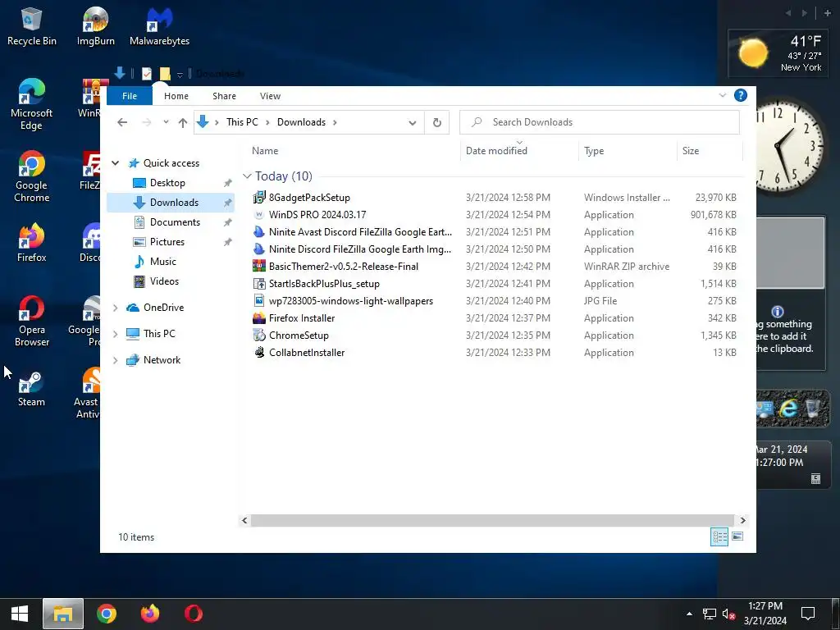Select the WinDS PRO 2024.03.17 file icon

click(x=259, y=215)
